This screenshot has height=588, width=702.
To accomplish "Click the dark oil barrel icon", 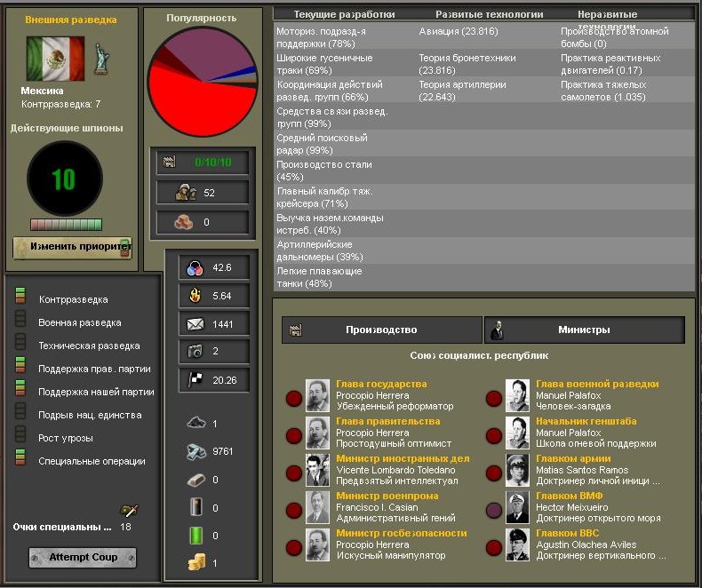I will tap(196, 507).
